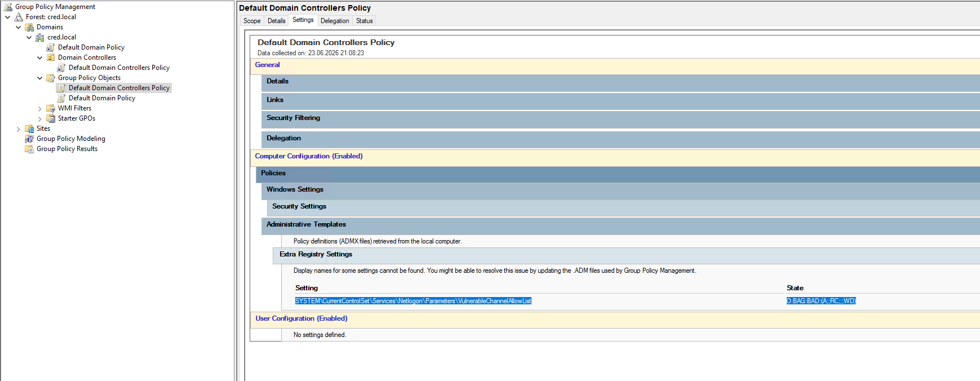Click the selected Default Domain Controllers Policy GPO icon
The height and width of the screenshot is (381, 980).
point(61,88)
